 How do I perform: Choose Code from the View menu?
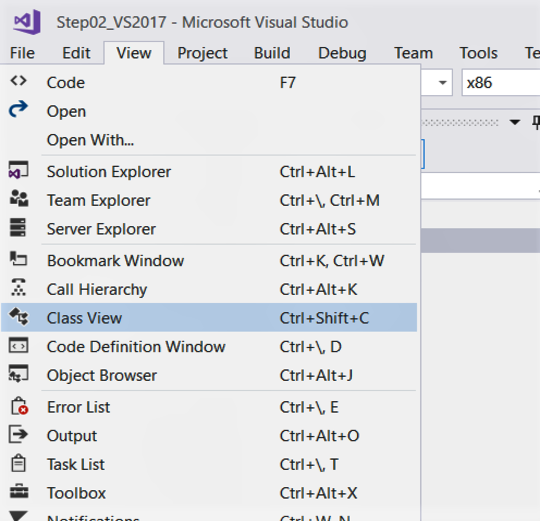pyautogui.click(x=209, y=83)
